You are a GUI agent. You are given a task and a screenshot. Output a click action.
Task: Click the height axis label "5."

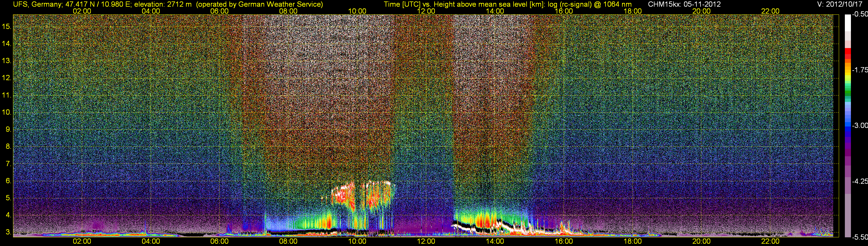click(8, 198)
